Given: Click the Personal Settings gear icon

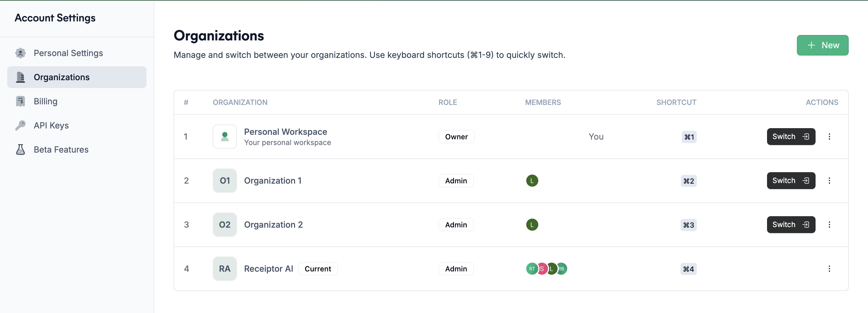Looking at the screenshot, I should [20, 53].
